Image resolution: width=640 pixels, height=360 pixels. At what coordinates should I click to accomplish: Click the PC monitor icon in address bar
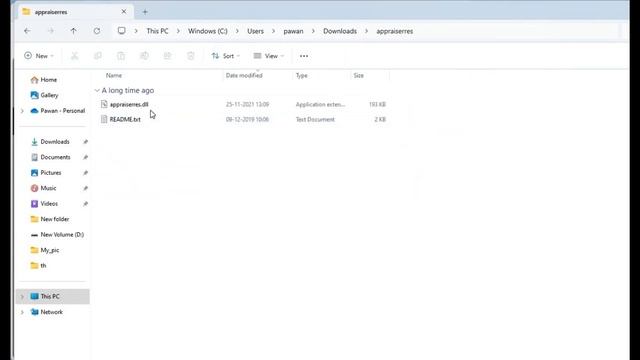[122, 31]
